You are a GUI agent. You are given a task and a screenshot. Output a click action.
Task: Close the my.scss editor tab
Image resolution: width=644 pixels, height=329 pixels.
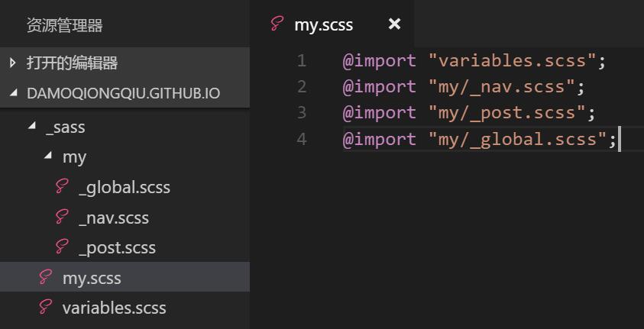click(394, 24)
